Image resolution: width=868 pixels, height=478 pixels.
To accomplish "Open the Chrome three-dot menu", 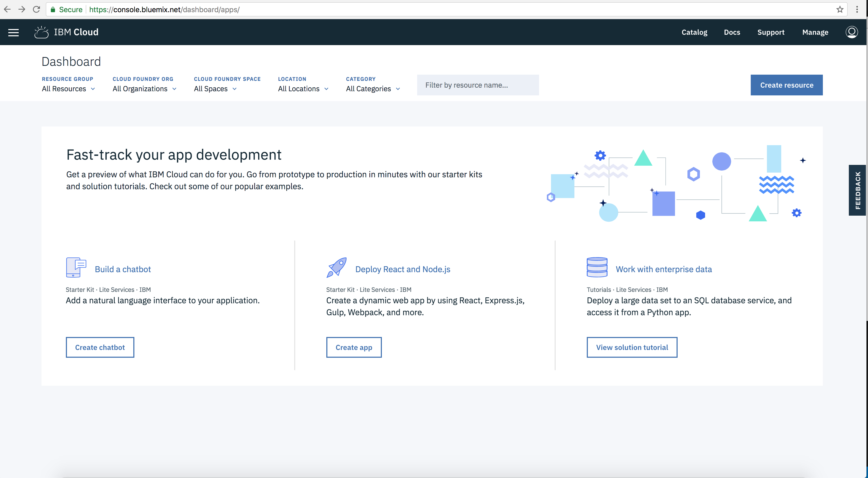I will 857,9.
